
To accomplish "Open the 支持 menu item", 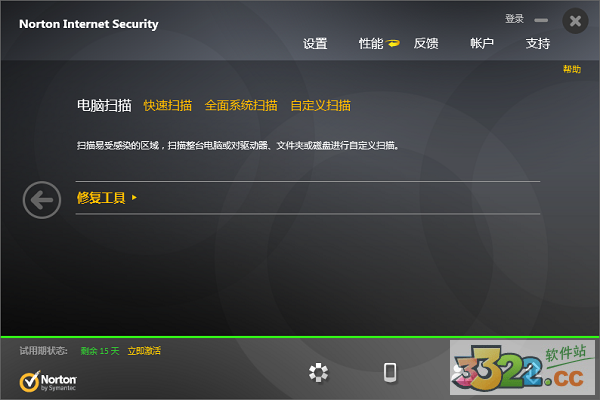I will pos(538,44).
